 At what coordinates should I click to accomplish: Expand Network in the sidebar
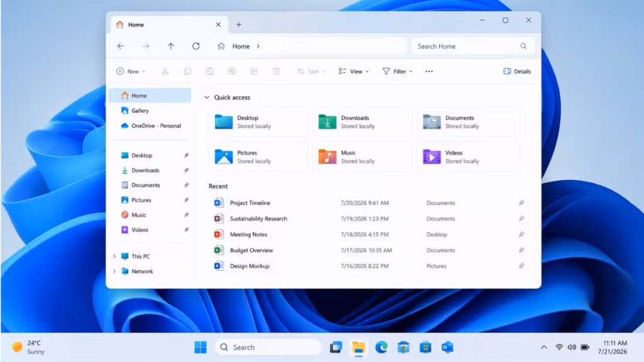[114, 271]
